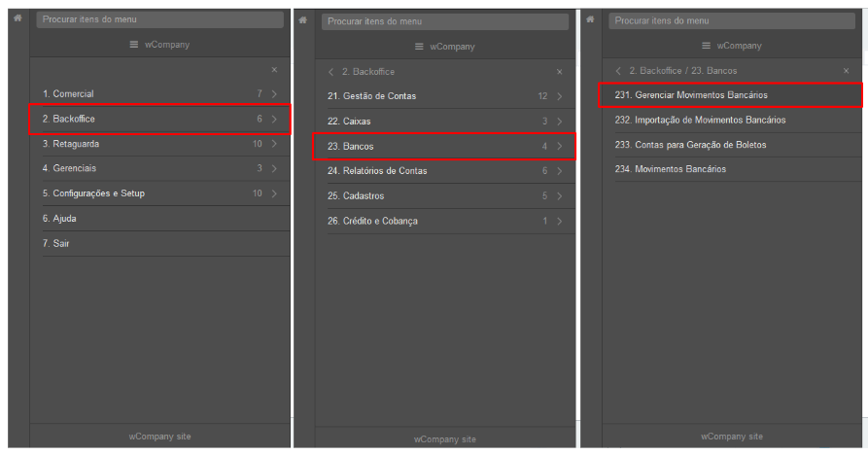The width and height of the screenshot is (868, 455).
Task: Click the hamburger icon next to wCompany in the left panel
Action: [134, 45]
